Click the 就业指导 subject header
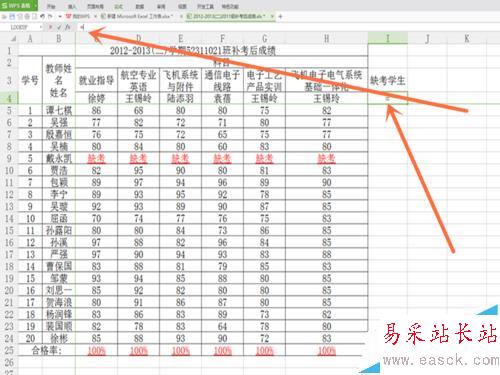 click(96, 80)
